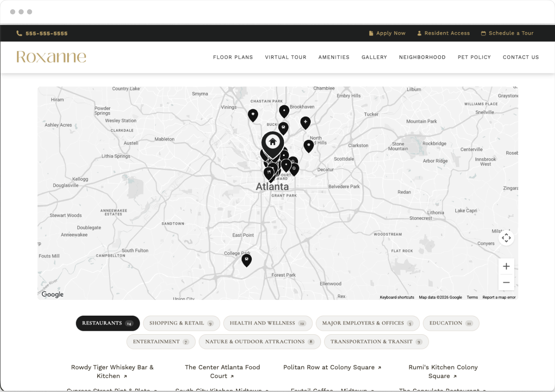Click the Roxanne logo
555x392 pixels.
click(51, 57)
